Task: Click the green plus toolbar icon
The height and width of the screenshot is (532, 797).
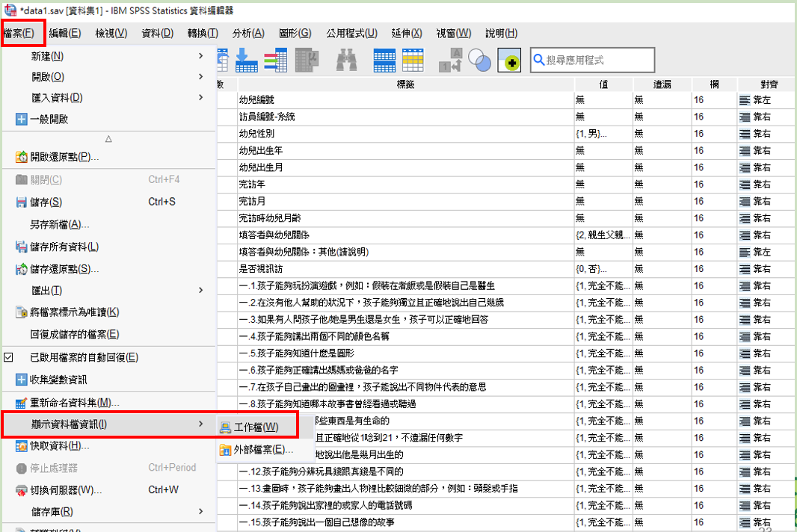Action: coord(510,61)
